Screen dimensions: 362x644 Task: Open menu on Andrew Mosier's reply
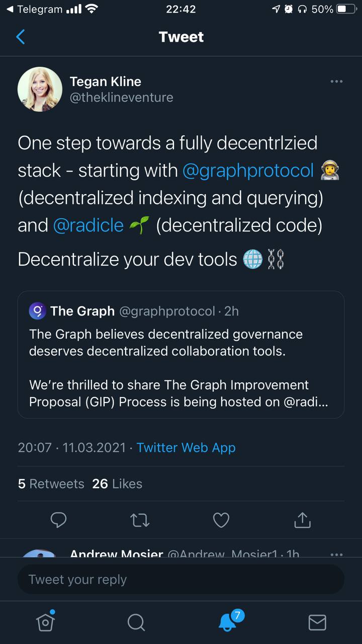(x=336, y=554)
